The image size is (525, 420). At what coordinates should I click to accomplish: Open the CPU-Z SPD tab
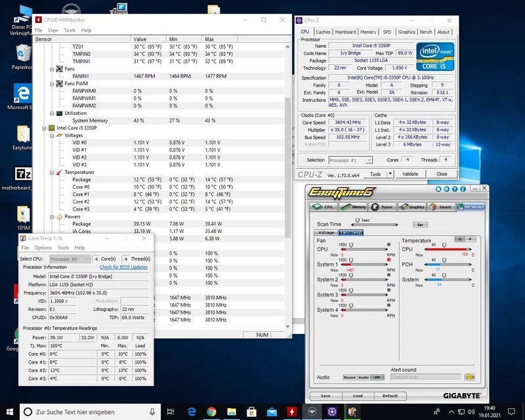(x=387, y=31)
